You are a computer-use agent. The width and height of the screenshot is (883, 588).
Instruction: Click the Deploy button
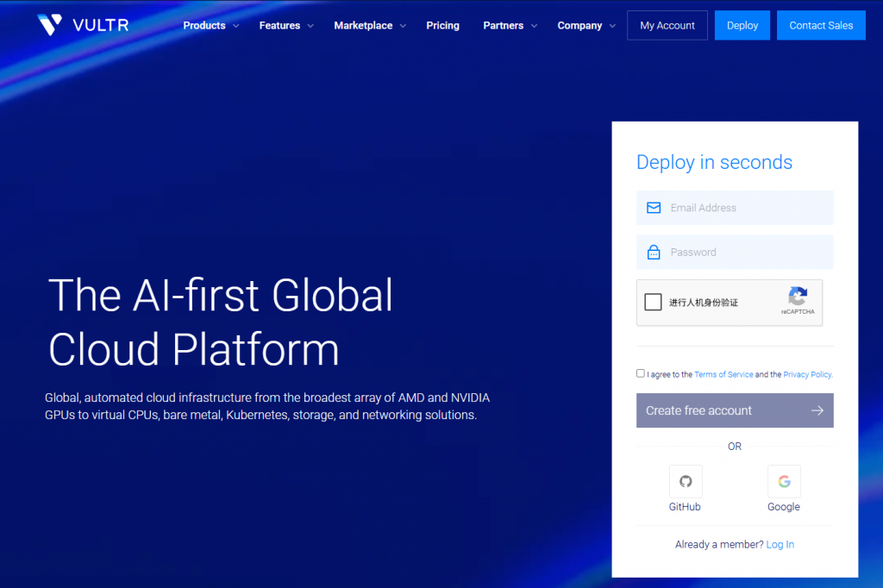pos(742,25)
